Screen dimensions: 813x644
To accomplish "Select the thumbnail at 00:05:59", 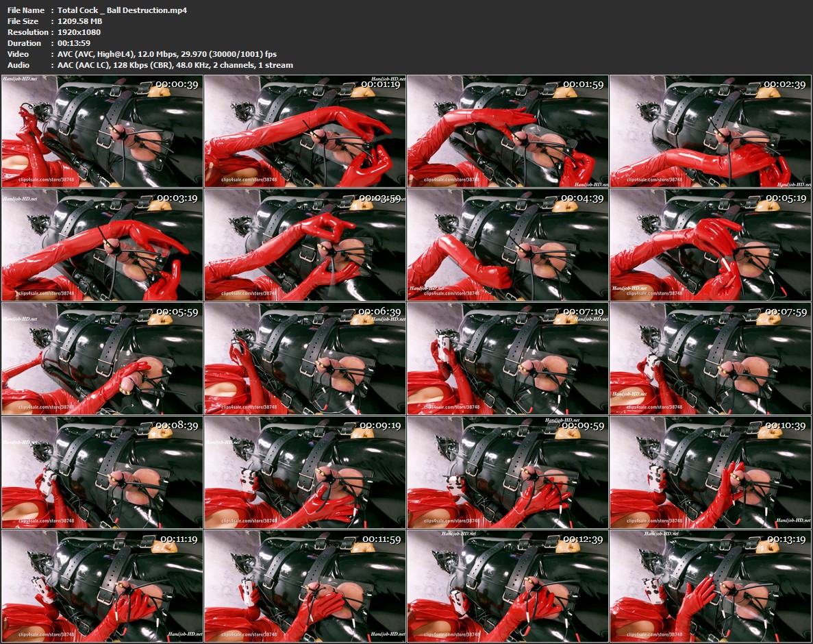I will [x=102, y=358].
